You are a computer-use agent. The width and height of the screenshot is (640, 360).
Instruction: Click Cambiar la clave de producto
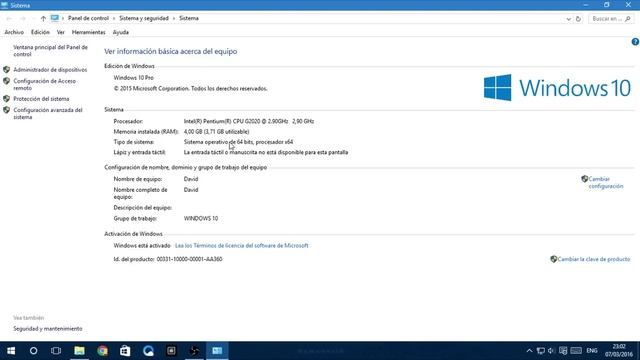point(594,259)
